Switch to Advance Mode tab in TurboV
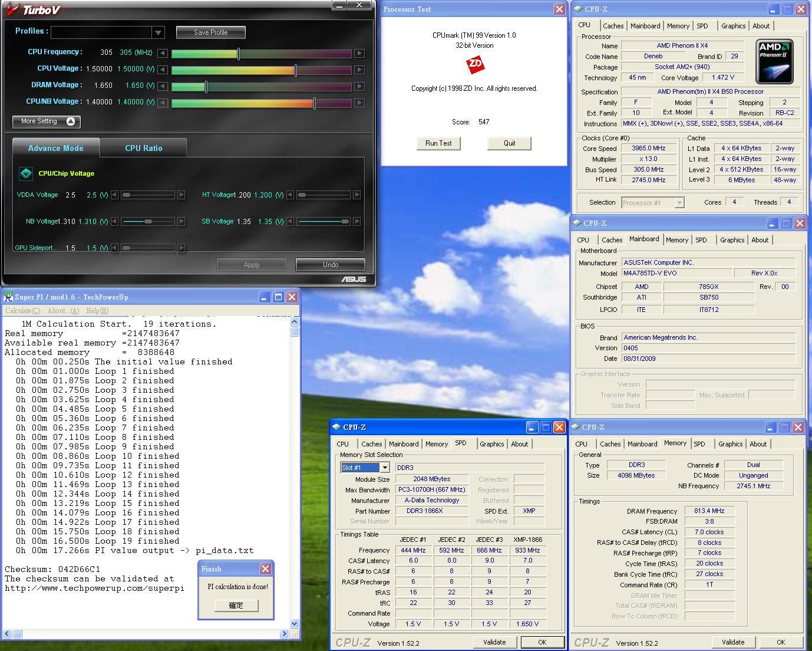The height and width of the screenshot is (651, 812). 56,148
